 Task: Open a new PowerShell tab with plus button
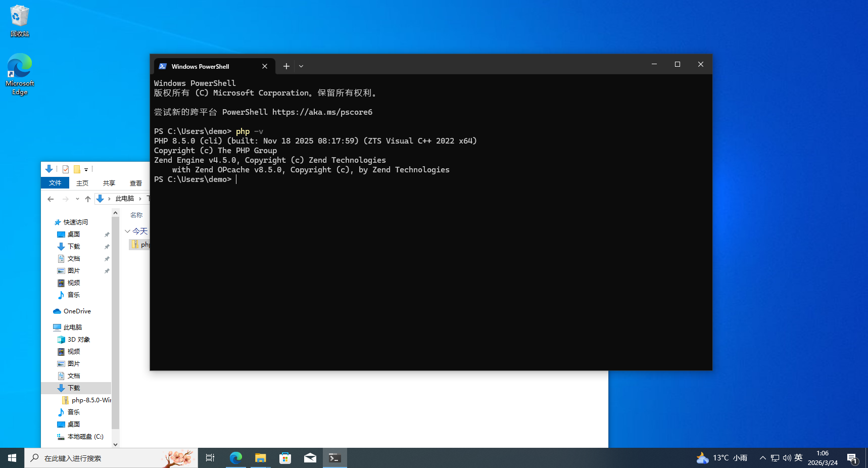[286, 66]
